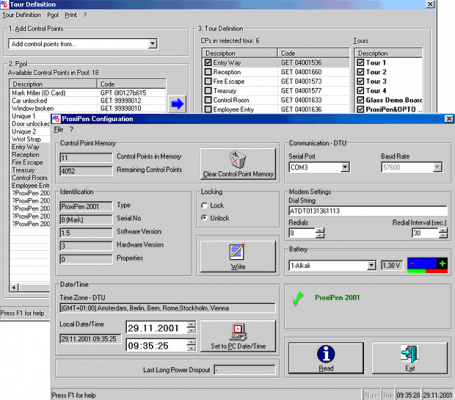The height and width of the screenshot is (400, 455).
Task: Click the 1,38 V battery voltage field
Action: coord(392,265)
